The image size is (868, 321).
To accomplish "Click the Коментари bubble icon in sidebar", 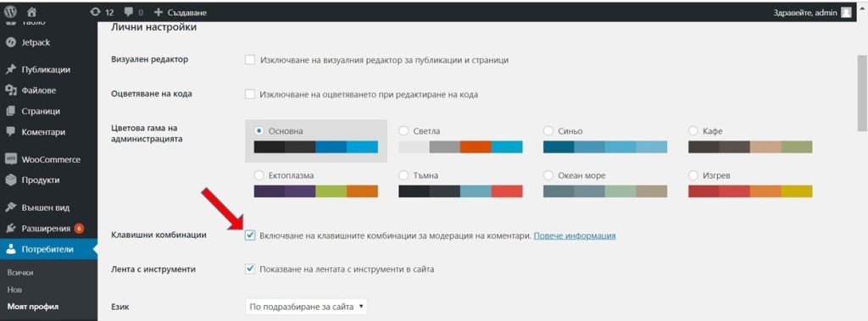I will click(10, 132).
